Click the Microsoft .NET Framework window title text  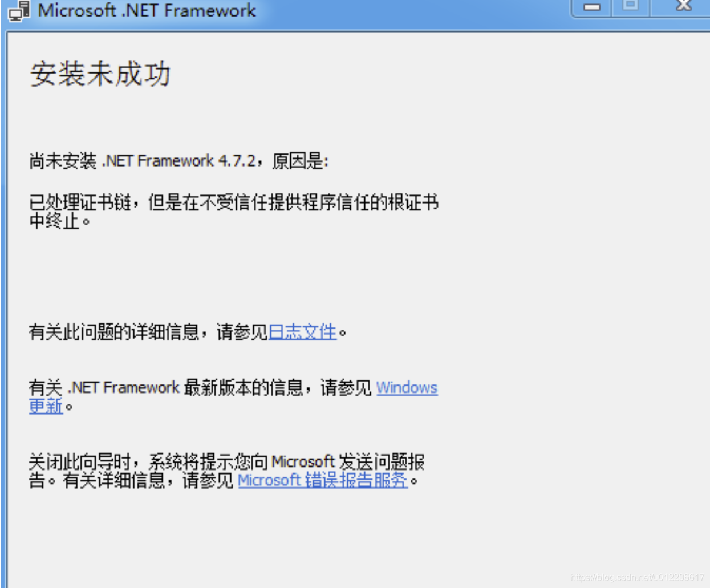coord(147,10)
